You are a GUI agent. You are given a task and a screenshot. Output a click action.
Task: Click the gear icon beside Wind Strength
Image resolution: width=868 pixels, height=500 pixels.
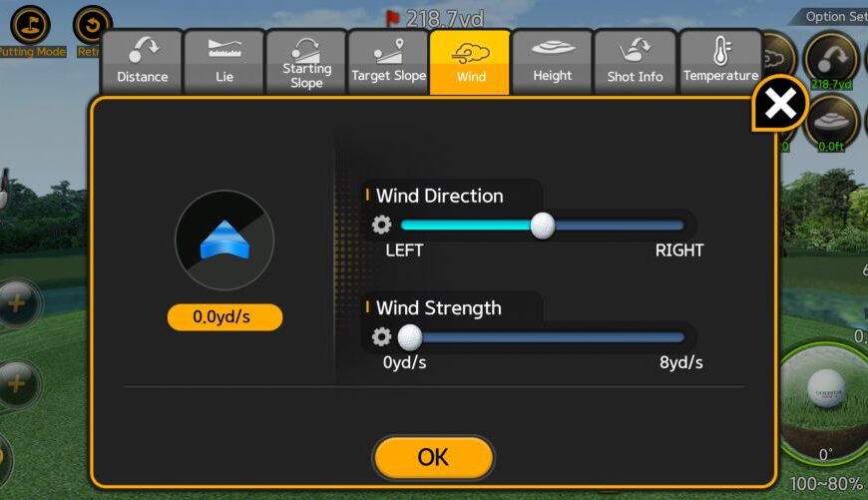tap(381, 336)
